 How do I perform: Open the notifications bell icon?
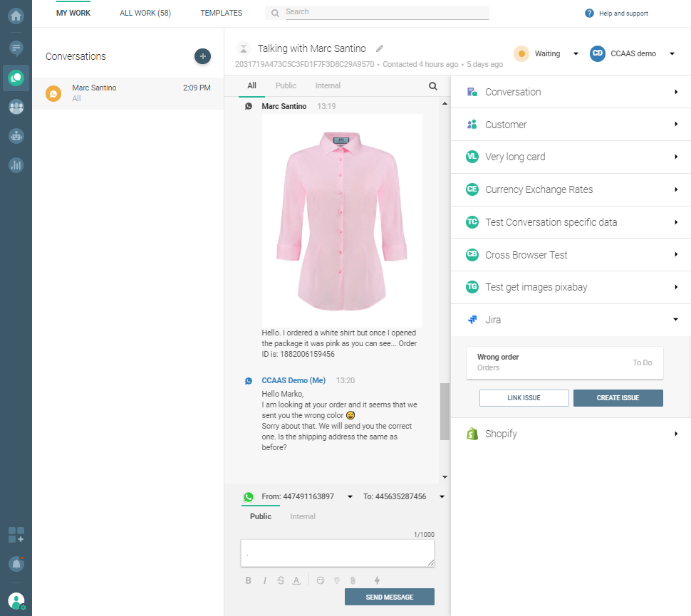[x=16, y=563]
